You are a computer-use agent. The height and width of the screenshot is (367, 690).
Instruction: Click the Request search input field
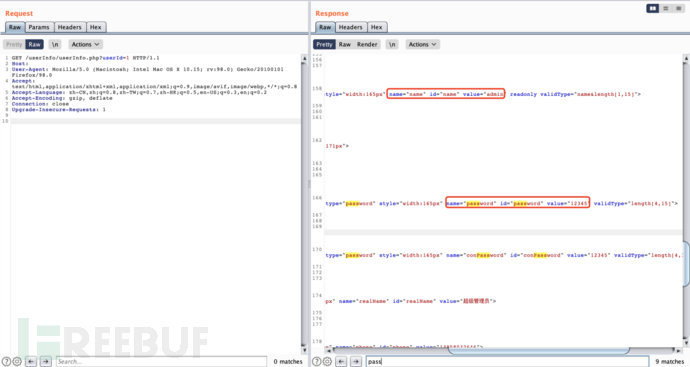pos(161,362)
